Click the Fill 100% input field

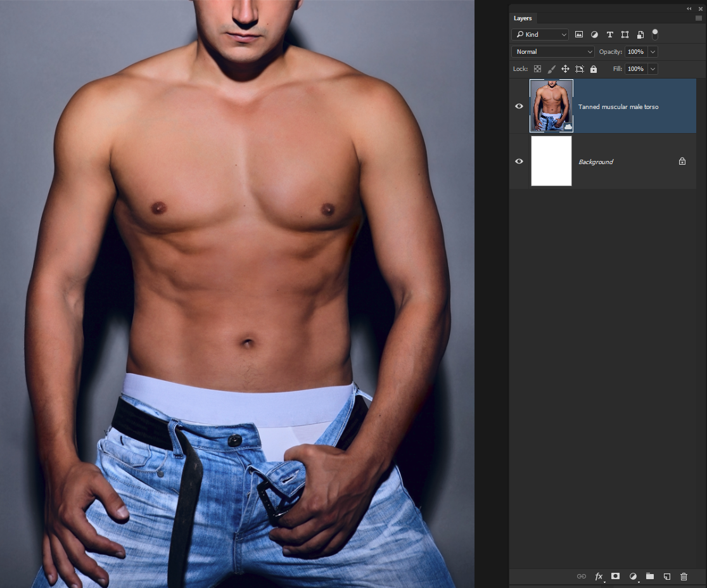pos(636,68)
